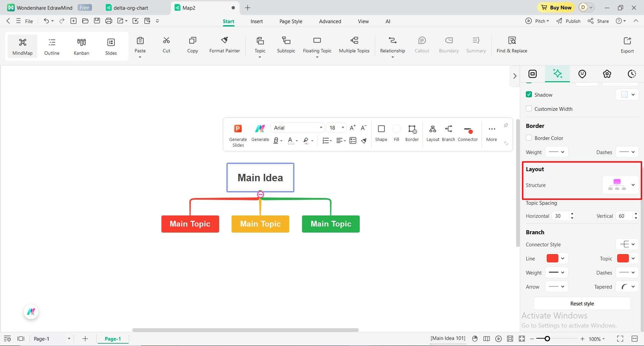Uncheck the Shadow option
The height and width of the screenshot is (346, 644).
529,94
